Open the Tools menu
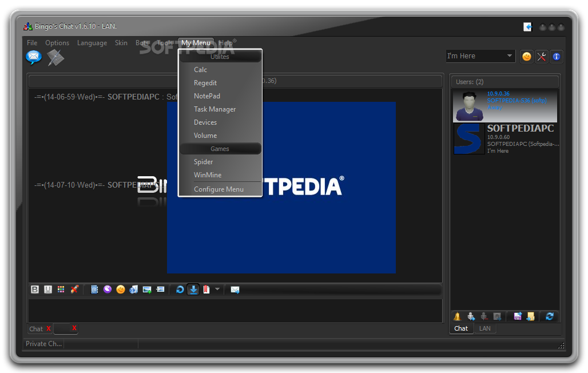 165,43
